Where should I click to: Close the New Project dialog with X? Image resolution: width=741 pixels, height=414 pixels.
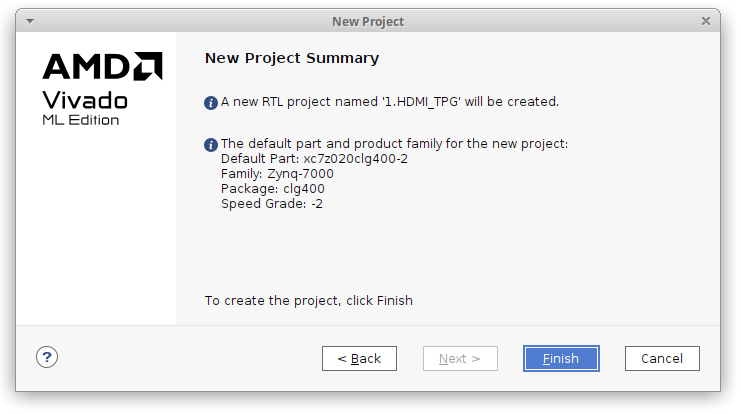pyautogui.click(x=706, y=21)
